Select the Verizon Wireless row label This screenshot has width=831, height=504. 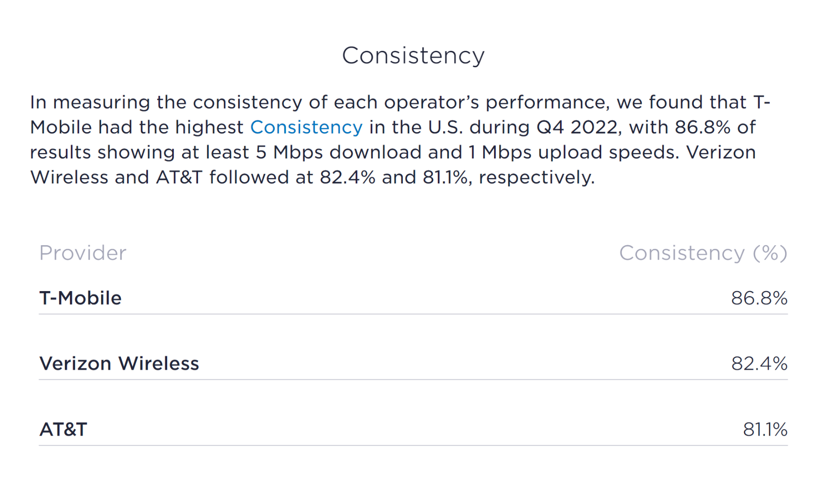coord(119,364)
